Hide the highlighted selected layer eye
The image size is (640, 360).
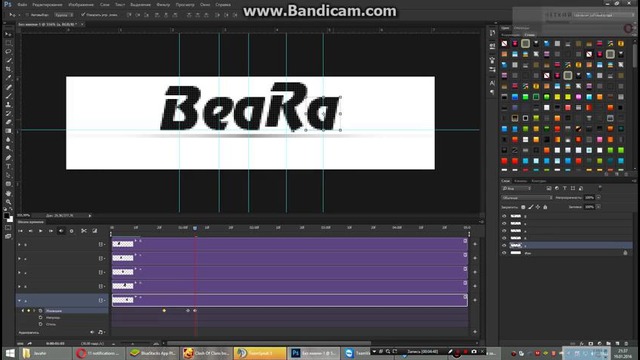[504, 245]
